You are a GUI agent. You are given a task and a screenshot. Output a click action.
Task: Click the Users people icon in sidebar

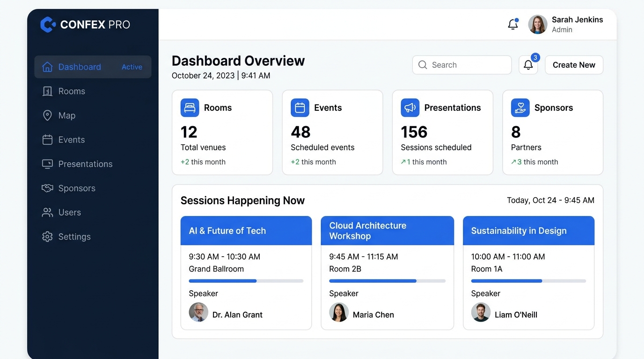tap(47, 213)
